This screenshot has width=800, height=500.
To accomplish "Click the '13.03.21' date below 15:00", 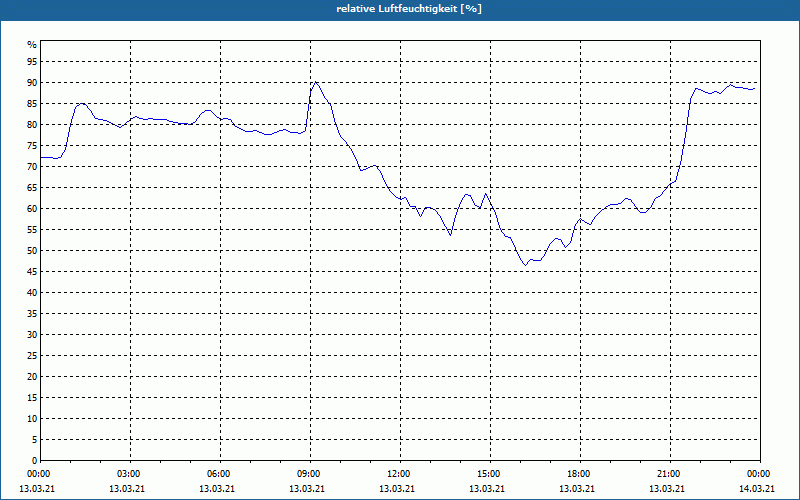I will [487, 488].
